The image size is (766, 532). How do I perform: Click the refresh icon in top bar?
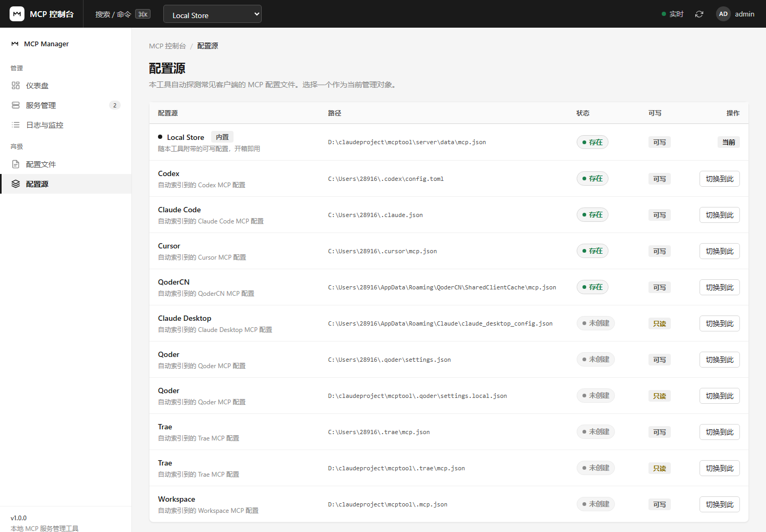click(699, 14)
